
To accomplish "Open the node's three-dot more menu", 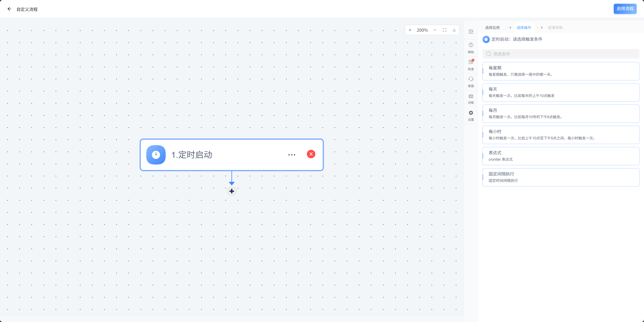I will point(292,155).
